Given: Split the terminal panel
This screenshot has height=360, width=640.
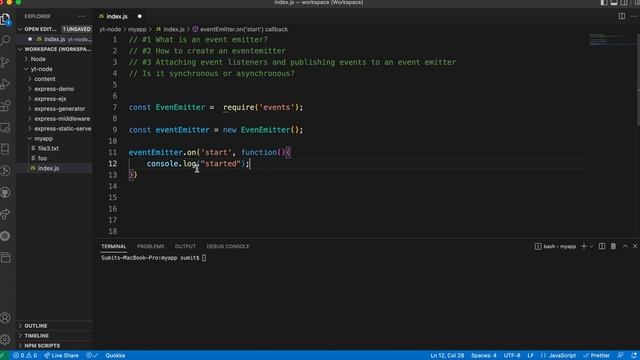Looking at the screenshot, I should tap(602, 246).
